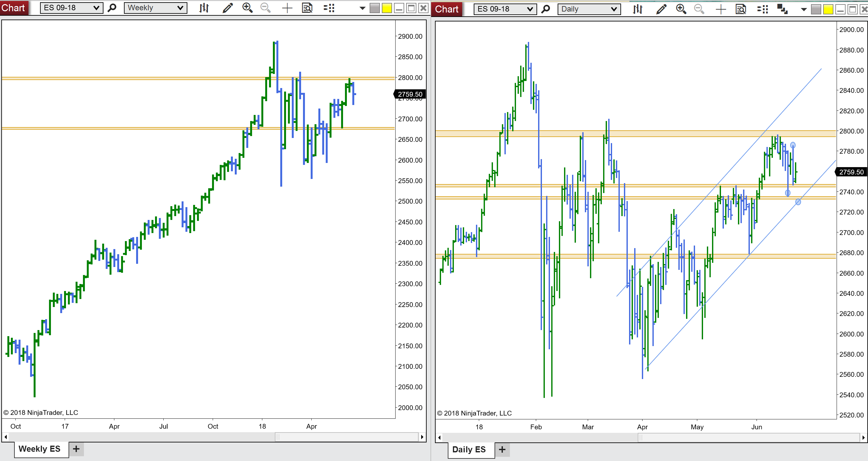Enable the crosshair tool in Weekly chart

[x=287, y=8]
